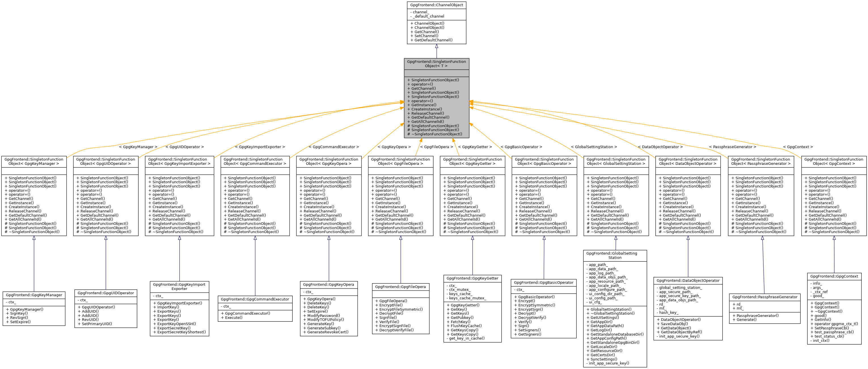Click the '< GpgUIDOperator >' edge label

coord(185,147)
